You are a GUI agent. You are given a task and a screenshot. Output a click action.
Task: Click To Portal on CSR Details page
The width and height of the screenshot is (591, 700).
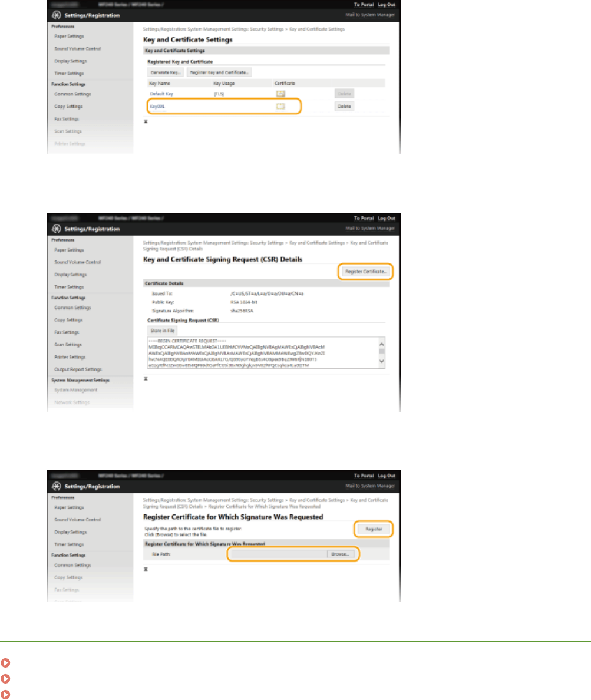tap(364, 218)
